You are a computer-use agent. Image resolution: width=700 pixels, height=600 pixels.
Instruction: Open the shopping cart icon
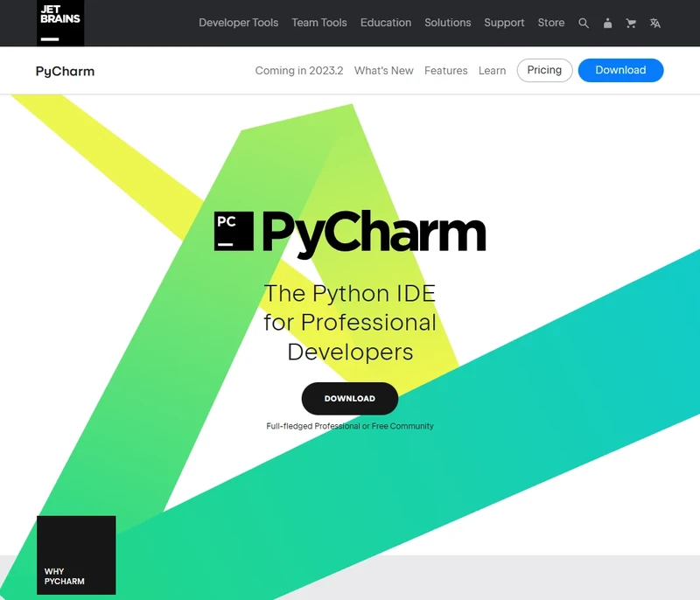631,24
